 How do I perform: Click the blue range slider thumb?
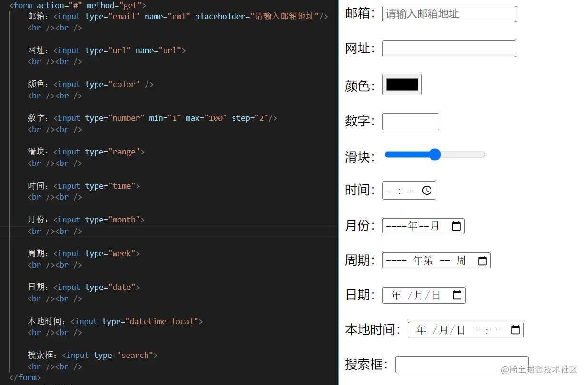click(435, 154)
